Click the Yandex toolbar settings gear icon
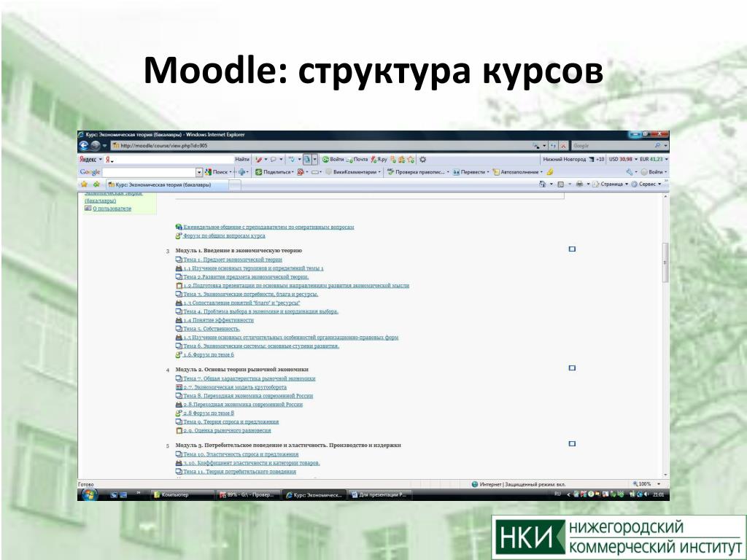 click(422, 160)
